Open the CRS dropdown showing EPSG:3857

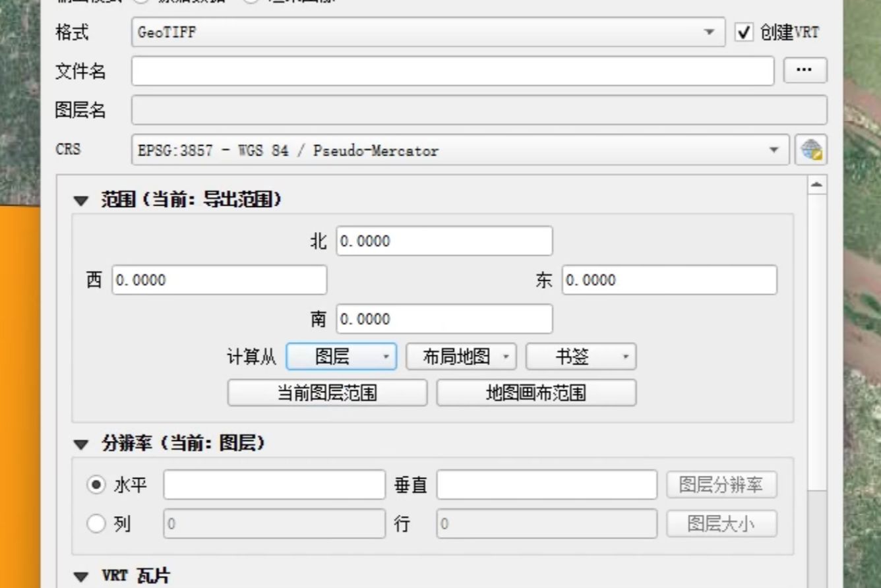pyautogui.click(x=774, y=150)
